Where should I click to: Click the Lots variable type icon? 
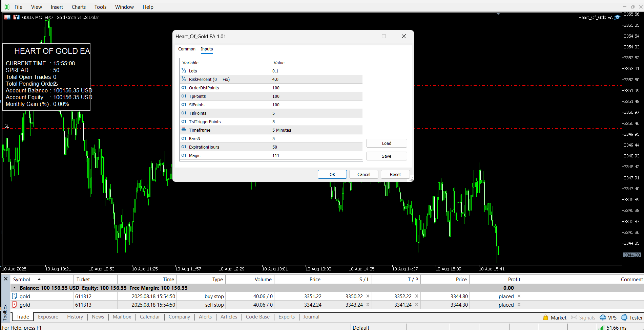tap(184, 70)
